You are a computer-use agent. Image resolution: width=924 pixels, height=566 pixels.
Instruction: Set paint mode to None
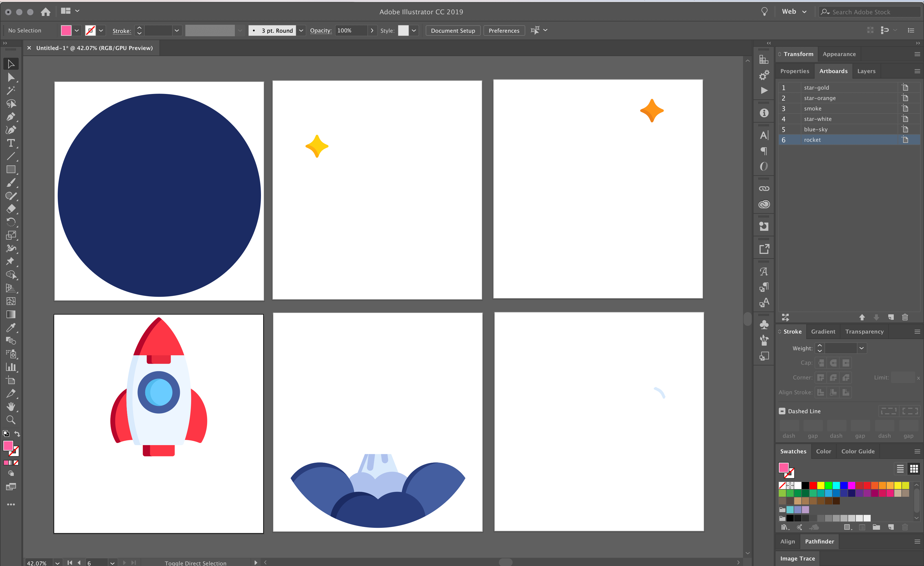click(x=16, y=463)
